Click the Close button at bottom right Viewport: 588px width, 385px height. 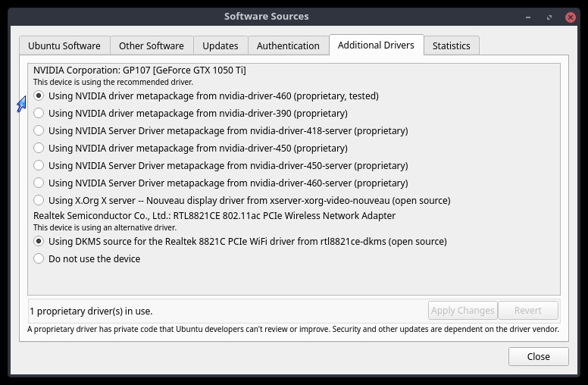(x=539, y=356)
